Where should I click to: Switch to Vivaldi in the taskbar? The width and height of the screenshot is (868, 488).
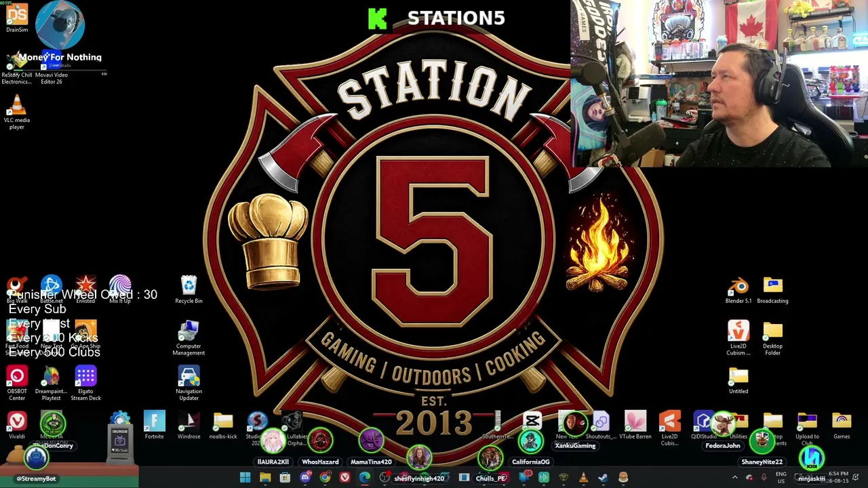tap(345, 478)
